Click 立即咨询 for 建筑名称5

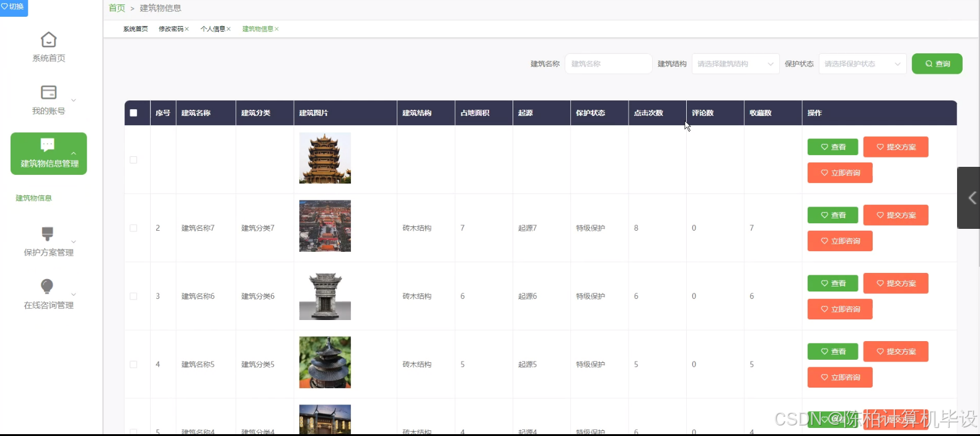(x=840, y=377)
